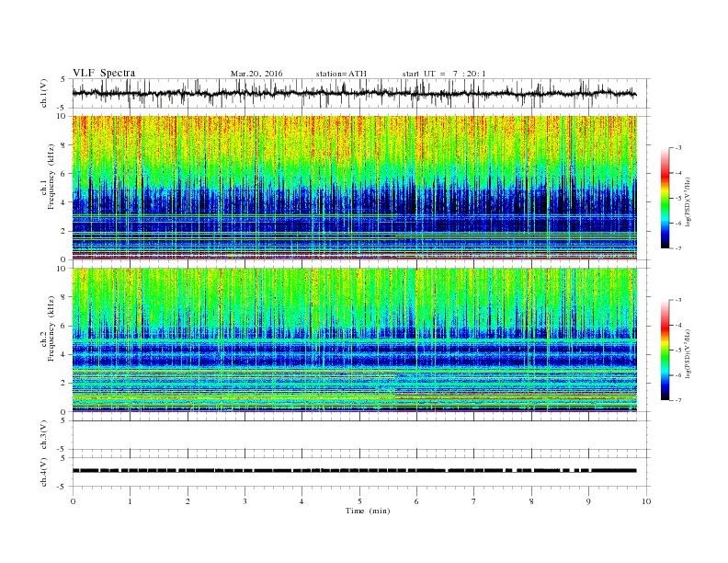The image size is (728, 563).
Task: Click the ch.1 "Frequency (kHz)" axis label
Action: click(51, 177)
